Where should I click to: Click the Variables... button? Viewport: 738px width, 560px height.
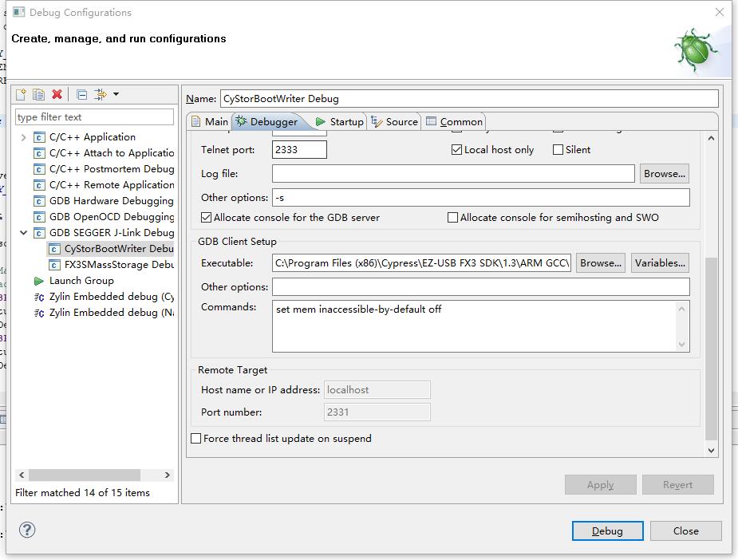(660, 263)
